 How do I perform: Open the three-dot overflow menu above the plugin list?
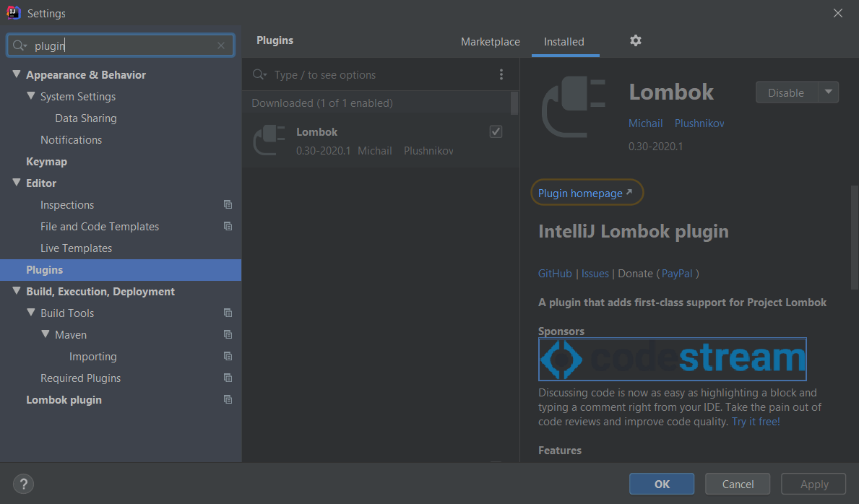pos(501,74)
